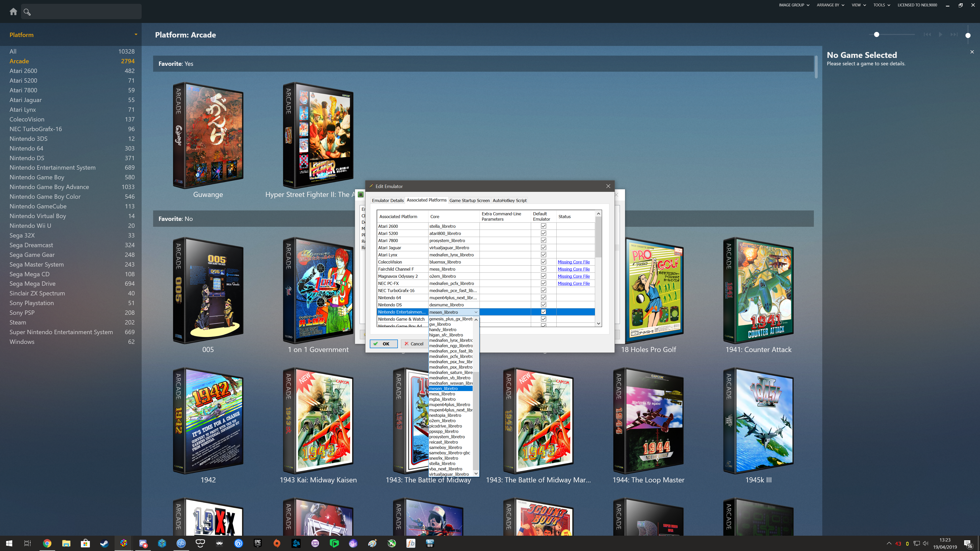
Task: Uncheck default emulator for Atari 7800
Action: (543, 240)
